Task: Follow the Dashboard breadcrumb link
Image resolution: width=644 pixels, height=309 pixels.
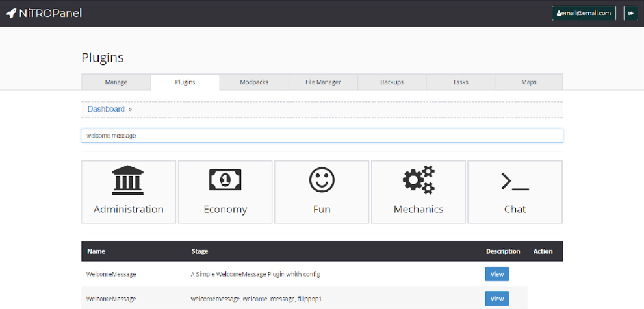Action: [106, 109]
